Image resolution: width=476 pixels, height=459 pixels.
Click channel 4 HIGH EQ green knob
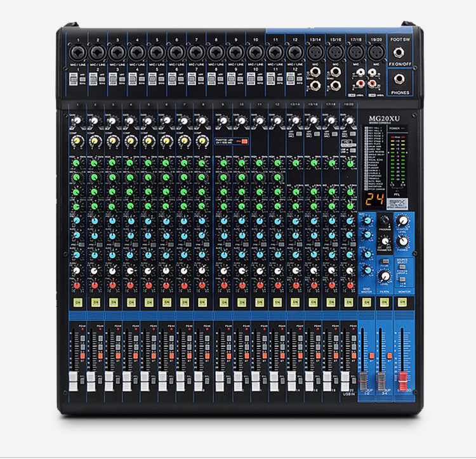(130, 163)
